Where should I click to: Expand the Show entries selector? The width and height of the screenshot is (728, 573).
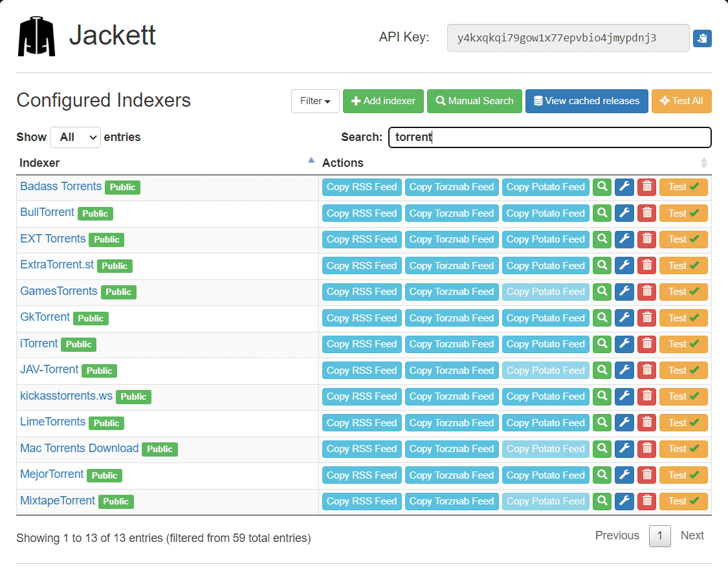[x=75, y=137]
